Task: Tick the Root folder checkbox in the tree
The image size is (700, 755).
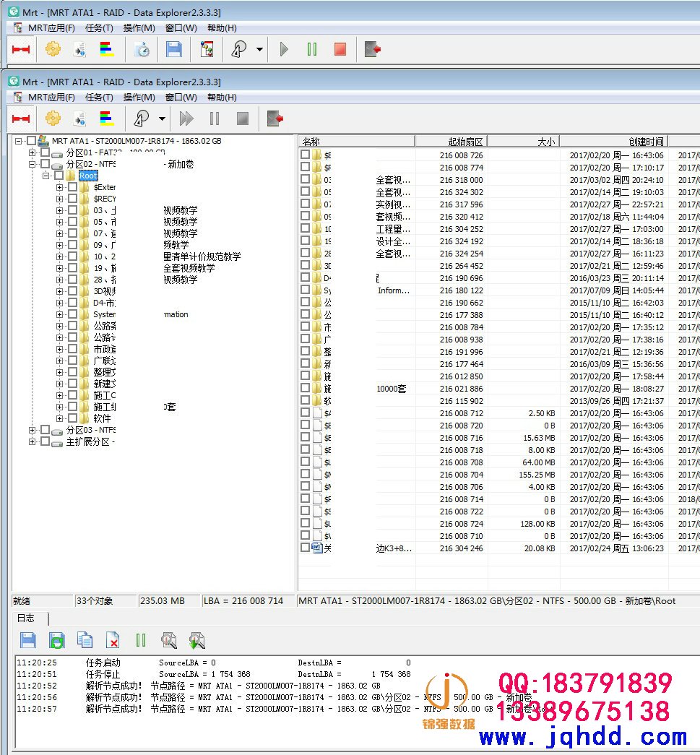Action: (x=59, y=176)
